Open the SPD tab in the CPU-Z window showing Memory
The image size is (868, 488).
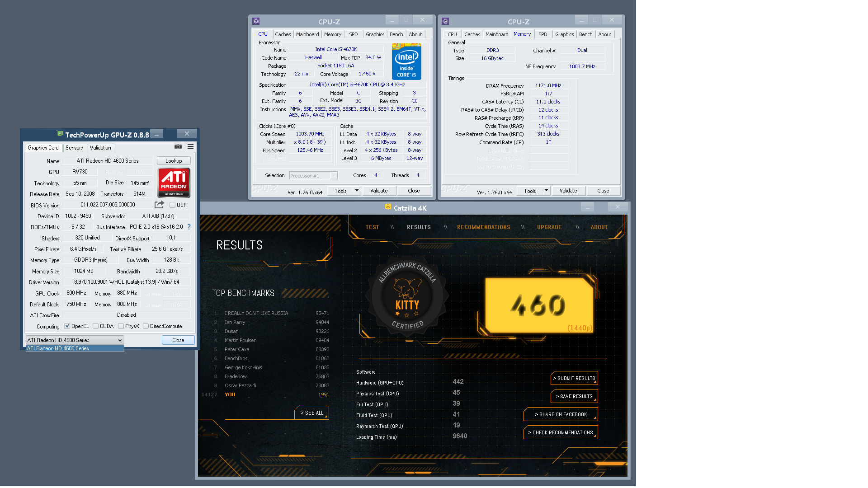click(x=543, y=34)
